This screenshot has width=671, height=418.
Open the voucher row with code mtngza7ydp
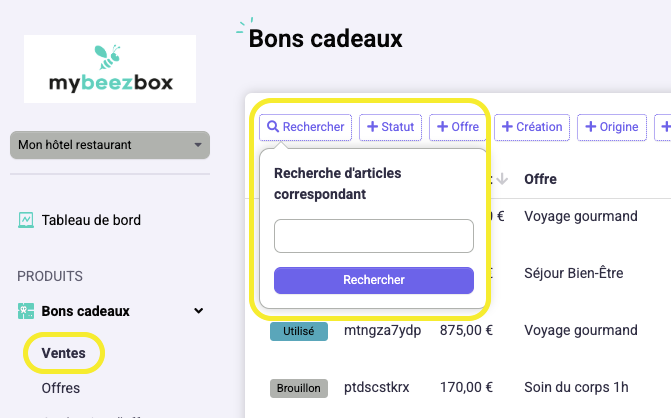click(384, 331)
